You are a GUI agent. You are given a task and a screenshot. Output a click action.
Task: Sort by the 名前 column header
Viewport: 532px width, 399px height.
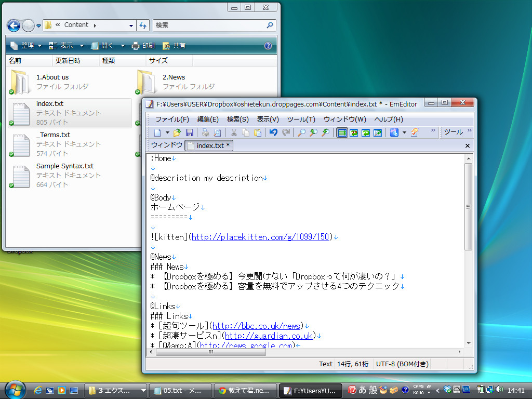[29, 61]
